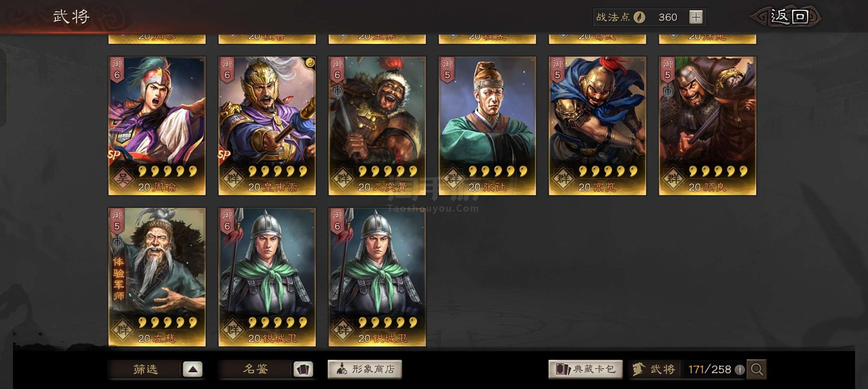Click the 战法点 flame icon
Image resolution: width=868 pixels, height=389 pixels.
click(639, 17)
